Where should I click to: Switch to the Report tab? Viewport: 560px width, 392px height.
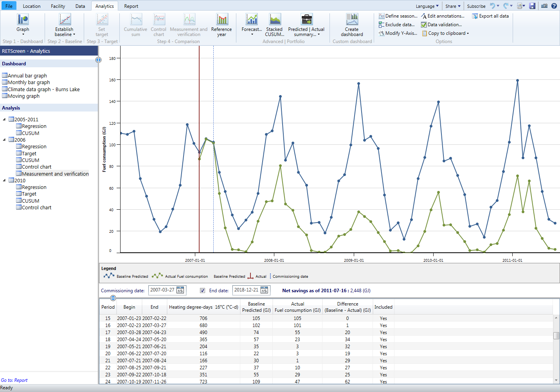(131, 6)
